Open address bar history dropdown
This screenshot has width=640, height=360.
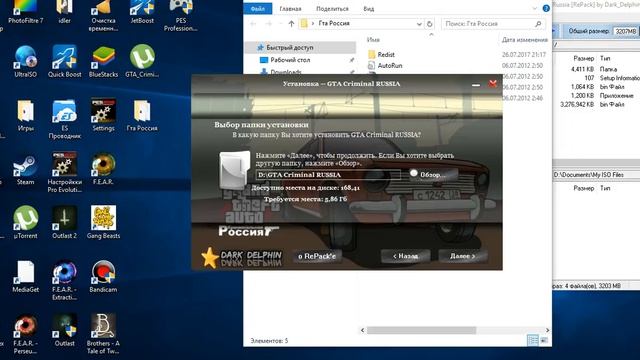(x=419, y=24)
